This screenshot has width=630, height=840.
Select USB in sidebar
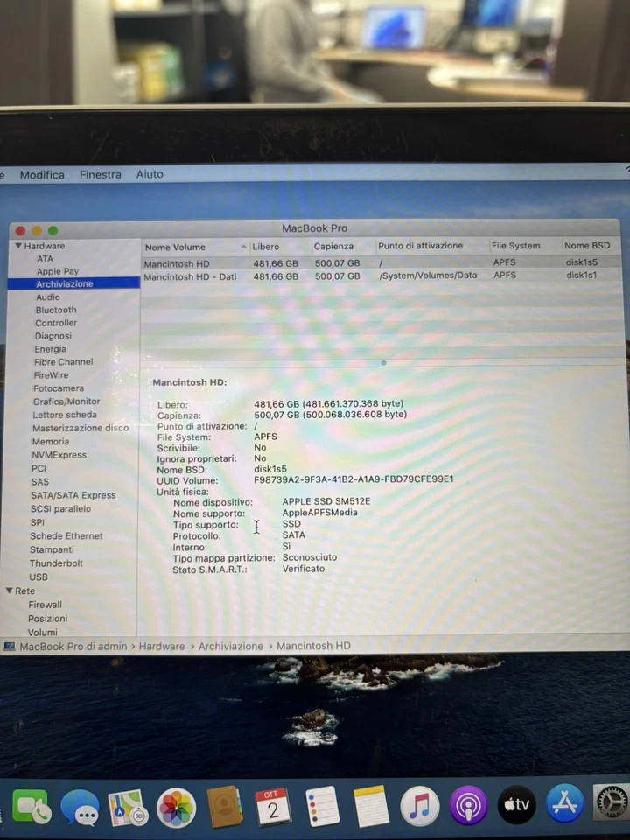(38, 577)
